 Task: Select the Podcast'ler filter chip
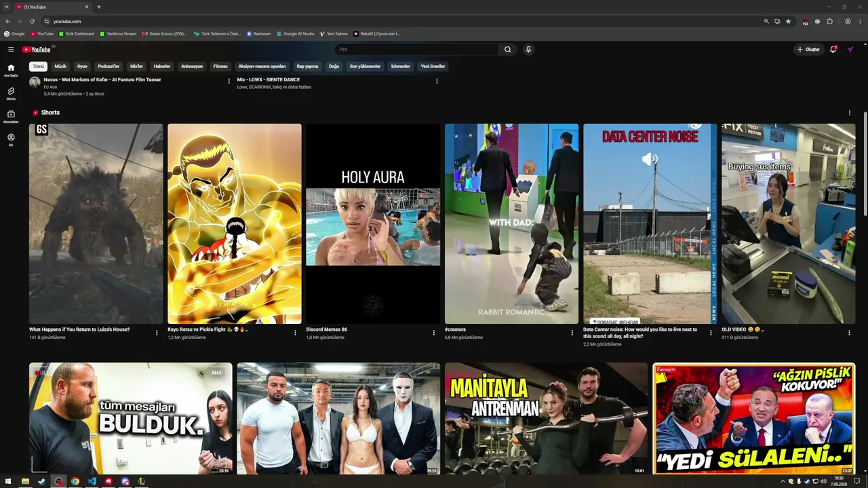coord(108,66)
